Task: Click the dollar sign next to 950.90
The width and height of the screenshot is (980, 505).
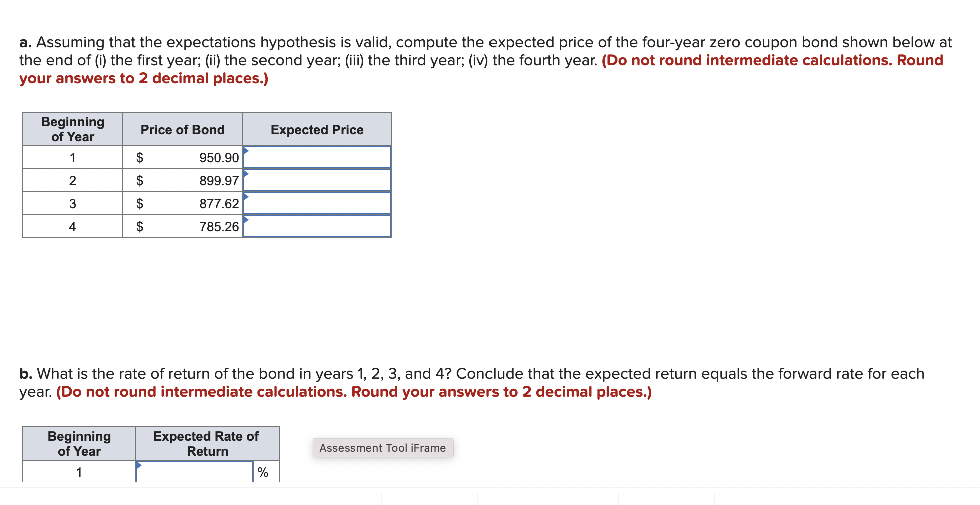Action: 140,157
